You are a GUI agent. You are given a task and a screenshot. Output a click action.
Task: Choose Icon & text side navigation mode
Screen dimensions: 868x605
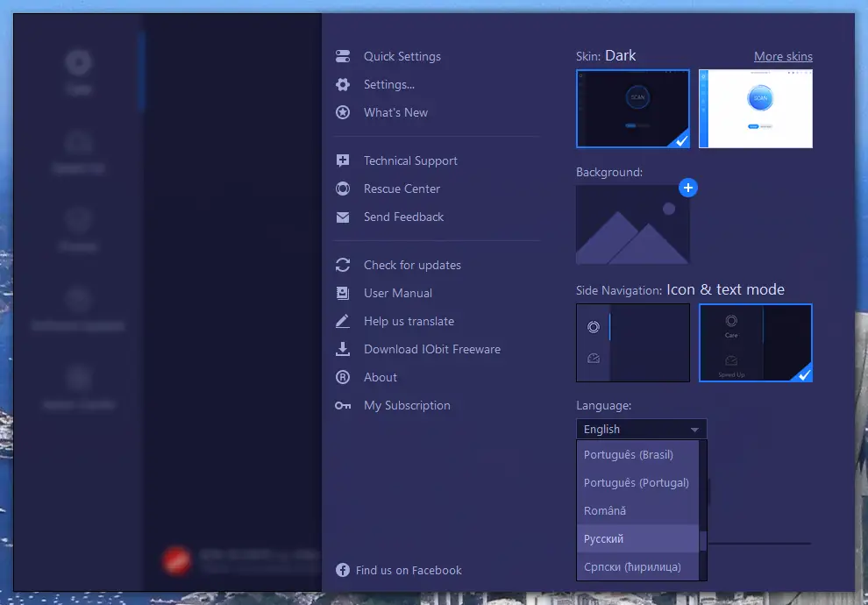tap(756, 343)
